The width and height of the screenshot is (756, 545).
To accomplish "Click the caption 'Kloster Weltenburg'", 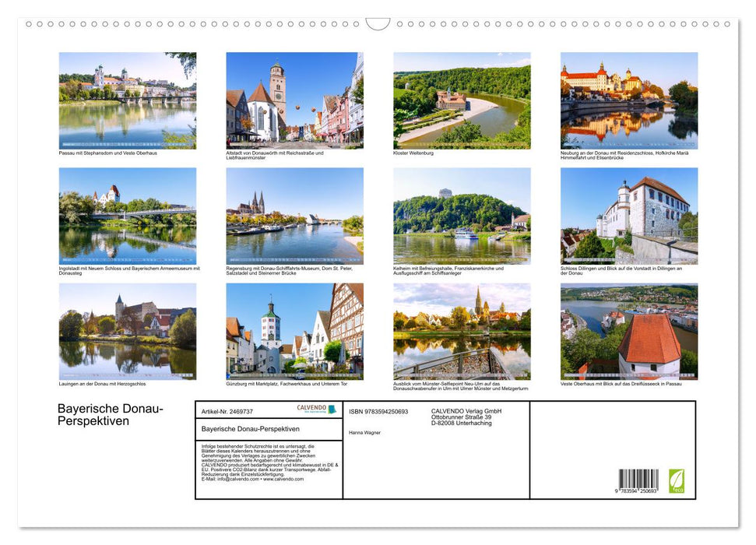I will click(413, 153).
